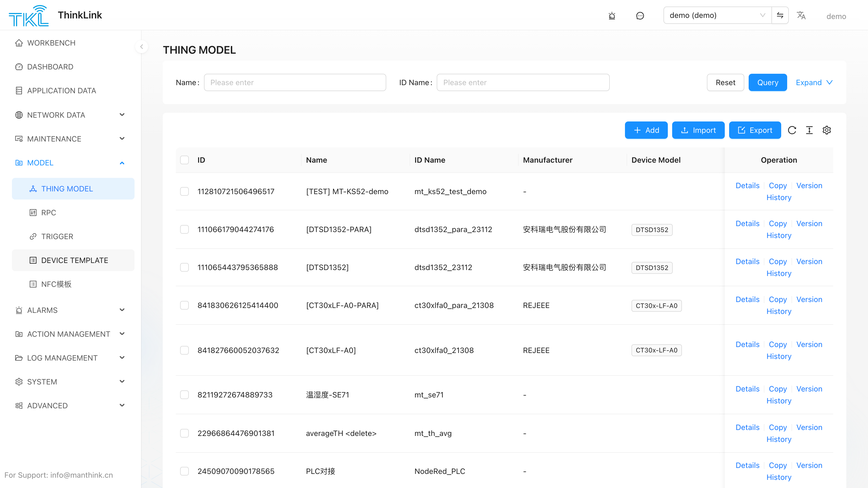Open Details for [TEST] MT-KS52-demo
The image size is (868, 488).
[747, 185]
